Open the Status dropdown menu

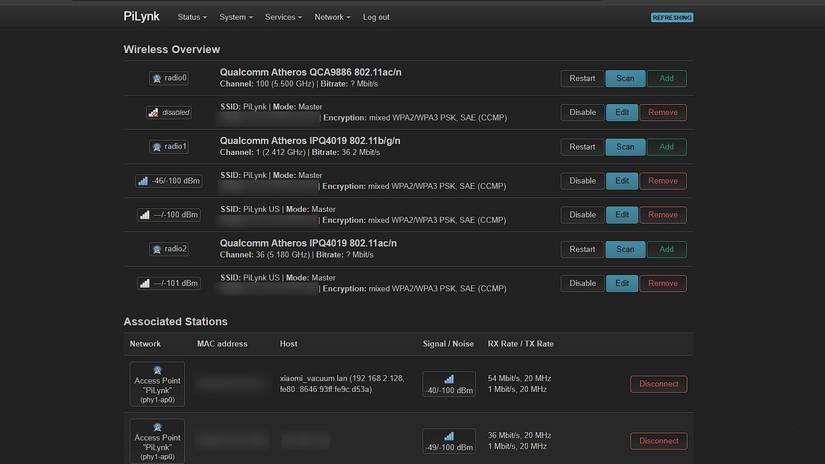click(x=192, y=17)
